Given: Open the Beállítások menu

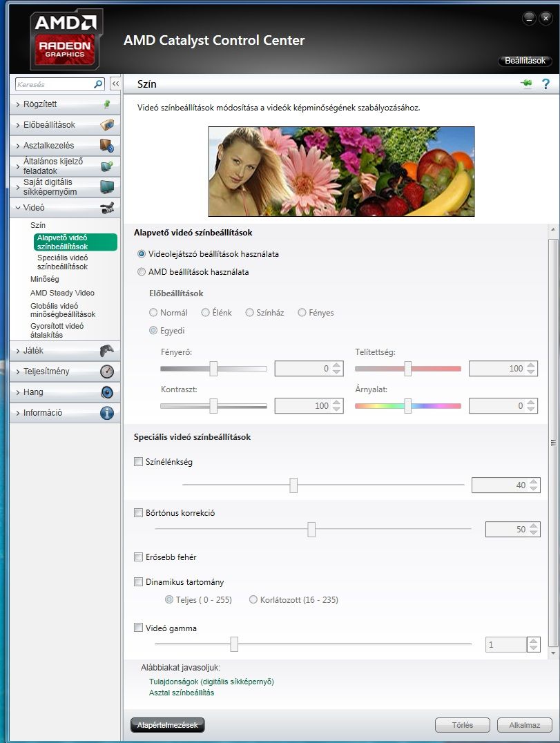Looking at the screenshot, I should point(525,61).
